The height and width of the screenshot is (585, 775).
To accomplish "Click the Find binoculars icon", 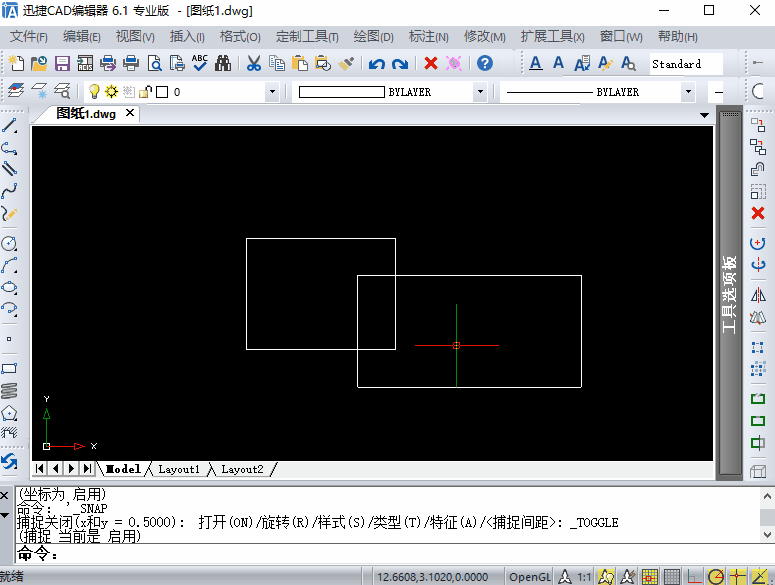I will point(223,64).
